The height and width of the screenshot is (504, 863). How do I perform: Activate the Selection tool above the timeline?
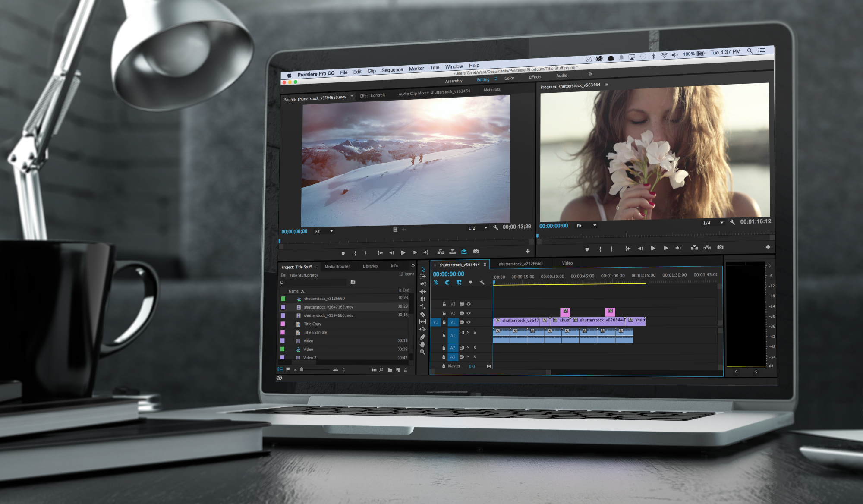click(x=423, y=269)
